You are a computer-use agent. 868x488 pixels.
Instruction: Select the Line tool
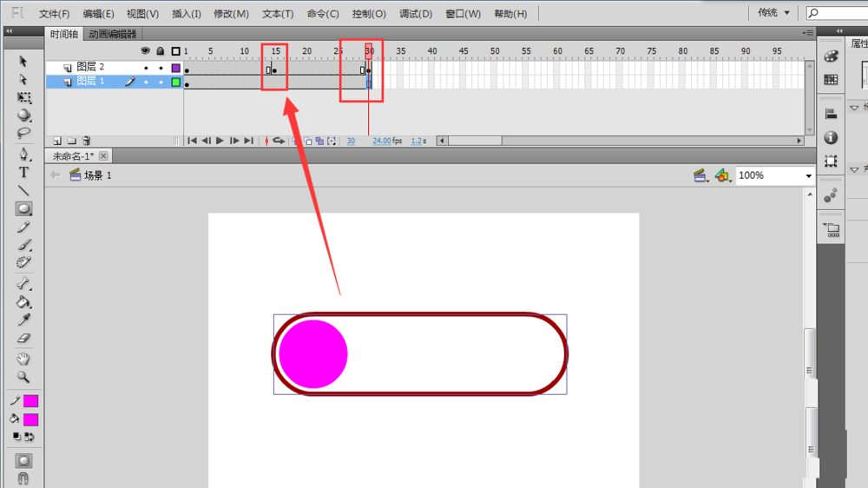point(23,190)
